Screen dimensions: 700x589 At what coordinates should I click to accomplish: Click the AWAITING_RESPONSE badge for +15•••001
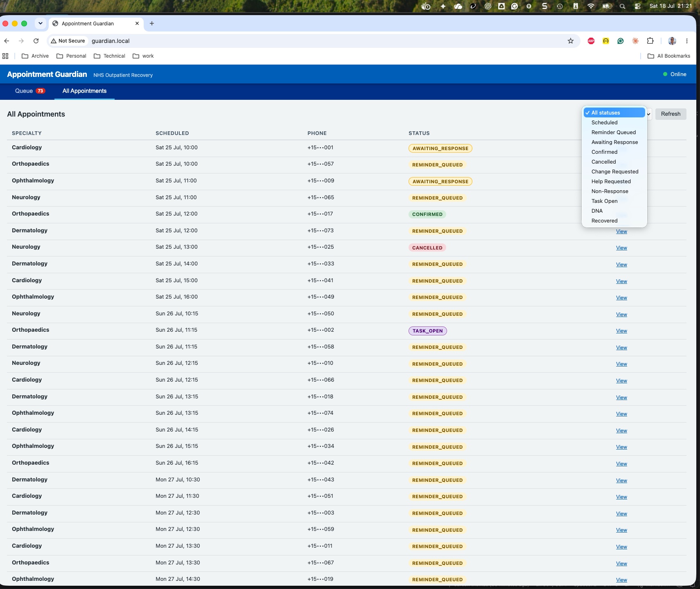pyautogui.click(x=440, y=148)
